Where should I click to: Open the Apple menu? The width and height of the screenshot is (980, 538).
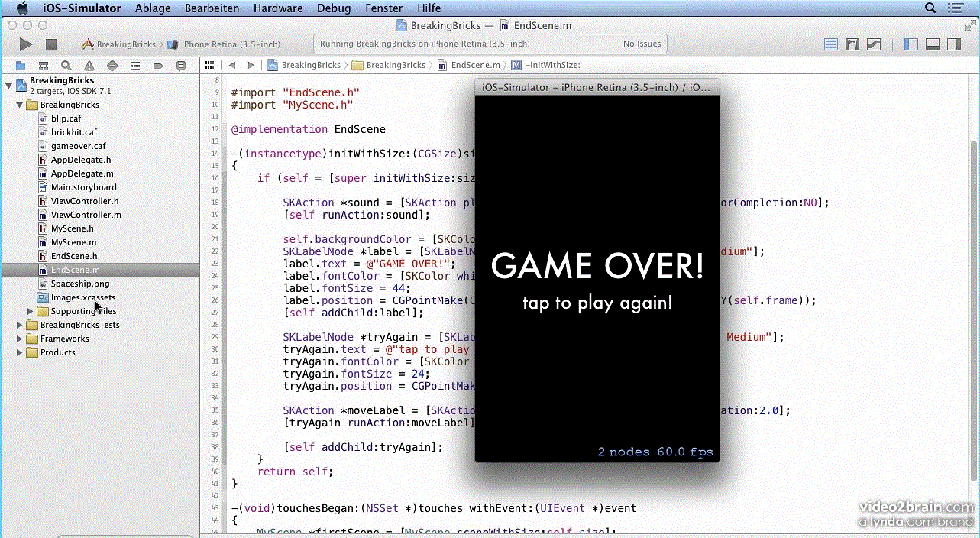pos(22,8)
